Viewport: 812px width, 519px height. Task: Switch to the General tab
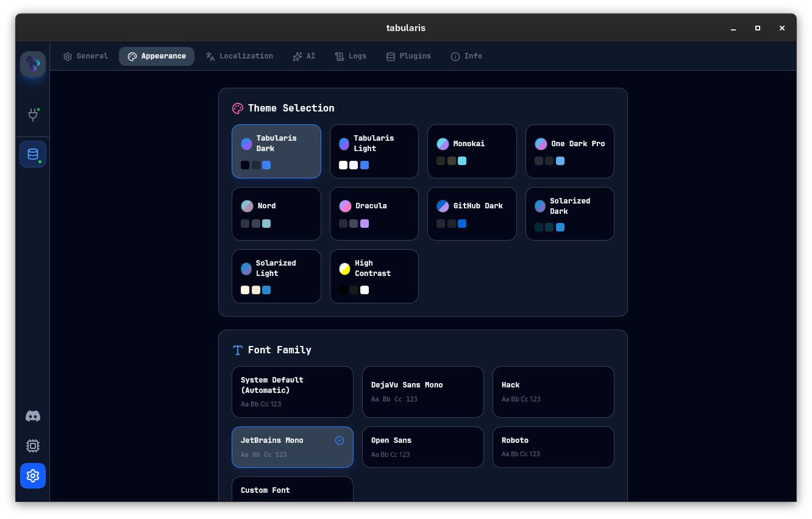pos(85,56)
